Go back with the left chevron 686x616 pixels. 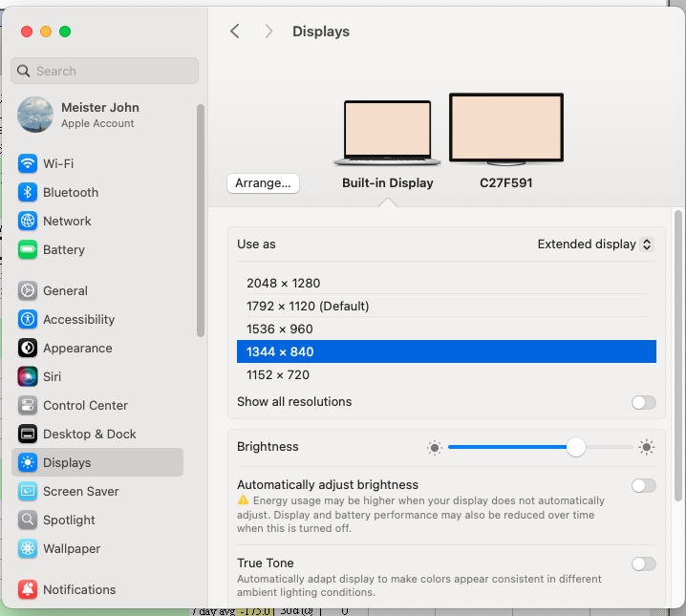coord(235,32)
